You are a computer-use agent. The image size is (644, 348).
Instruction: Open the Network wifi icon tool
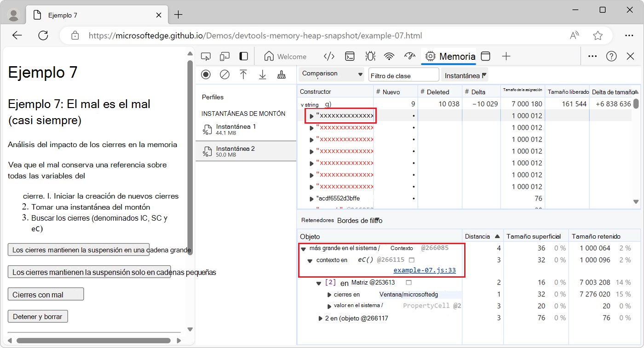[x=390, y=57]
